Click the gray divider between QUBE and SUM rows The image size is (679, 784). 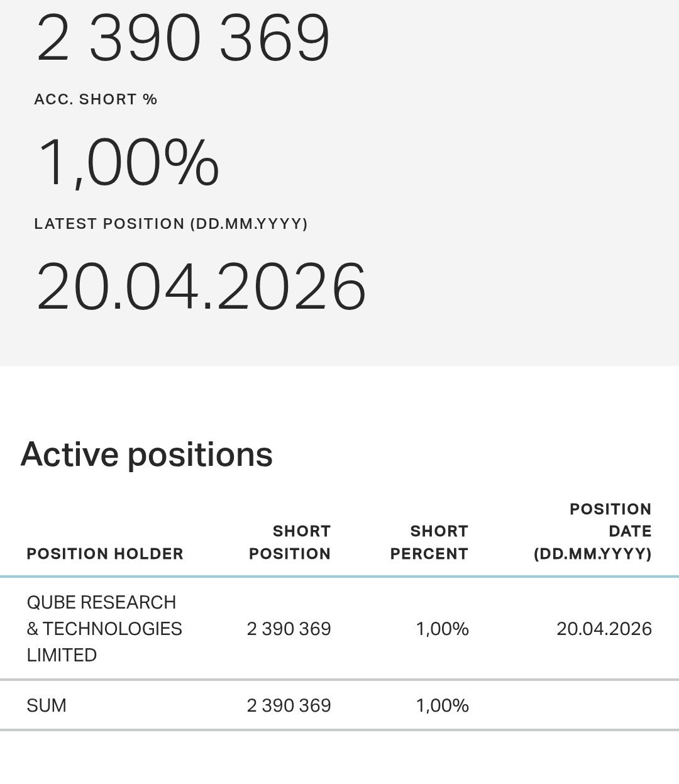pos(339,680)
